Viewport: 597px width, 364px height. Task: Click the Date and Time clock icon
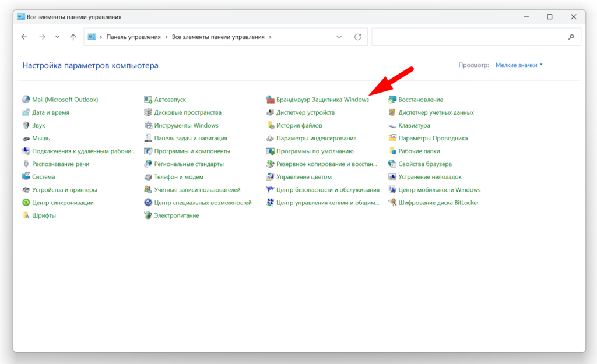(26, 112)
